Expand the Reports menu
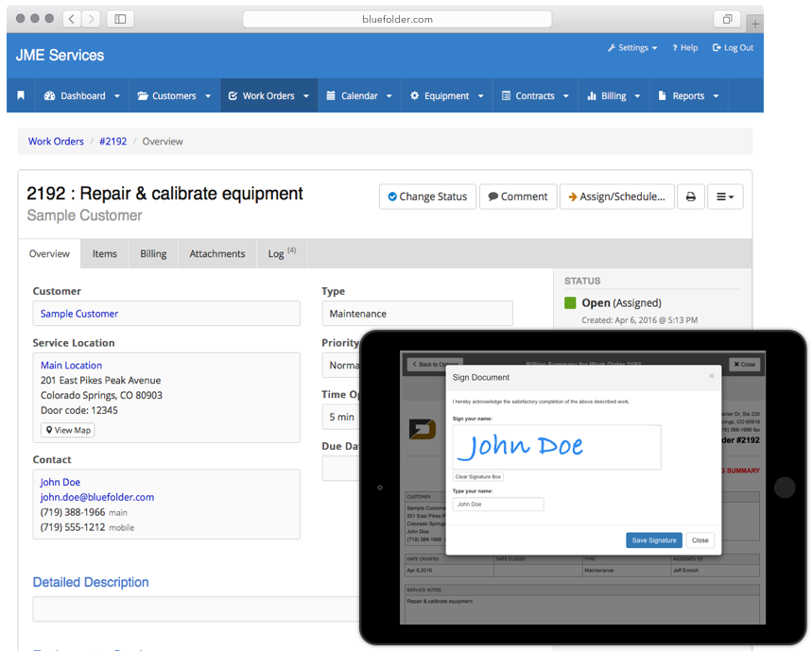This screenshot has height=651, width=812. (688, 95)
